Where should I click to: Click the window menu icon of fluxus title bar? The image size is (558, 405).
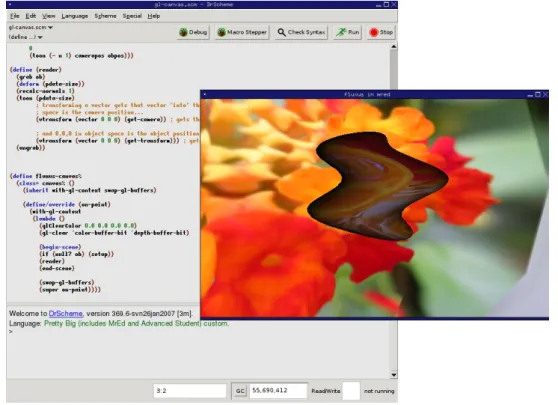coord(205,95)
